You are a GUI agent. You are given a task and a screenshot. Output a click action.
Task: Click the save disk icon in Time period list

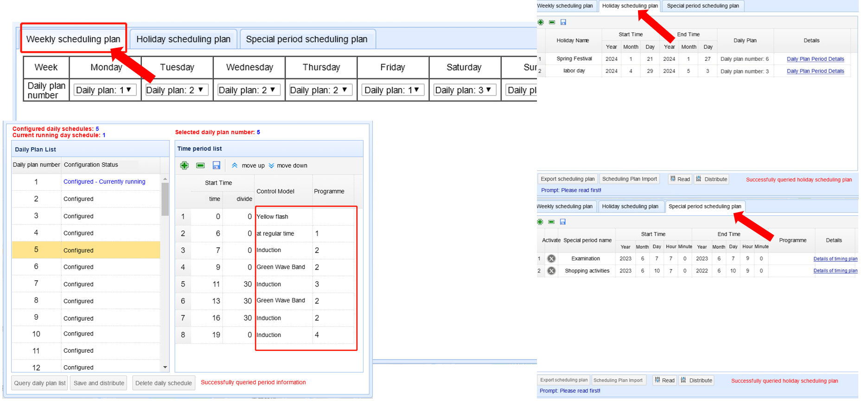pos(216,166)
